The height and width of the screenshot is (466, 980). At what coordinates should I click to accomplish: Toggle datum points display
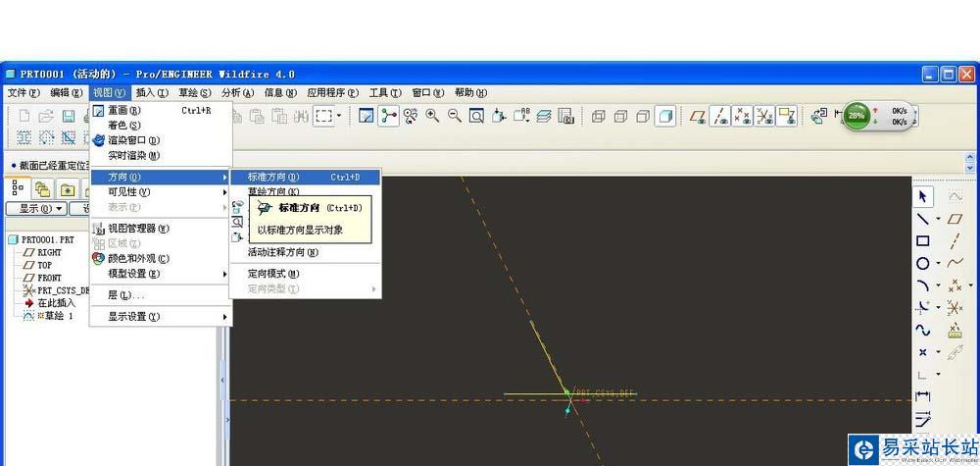[x=743, y=117]
